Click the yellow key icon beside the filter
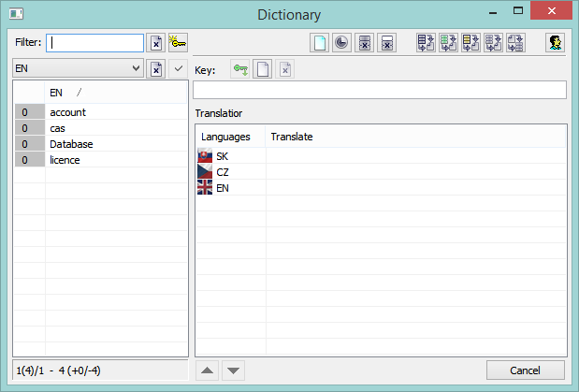 point(178,43)
